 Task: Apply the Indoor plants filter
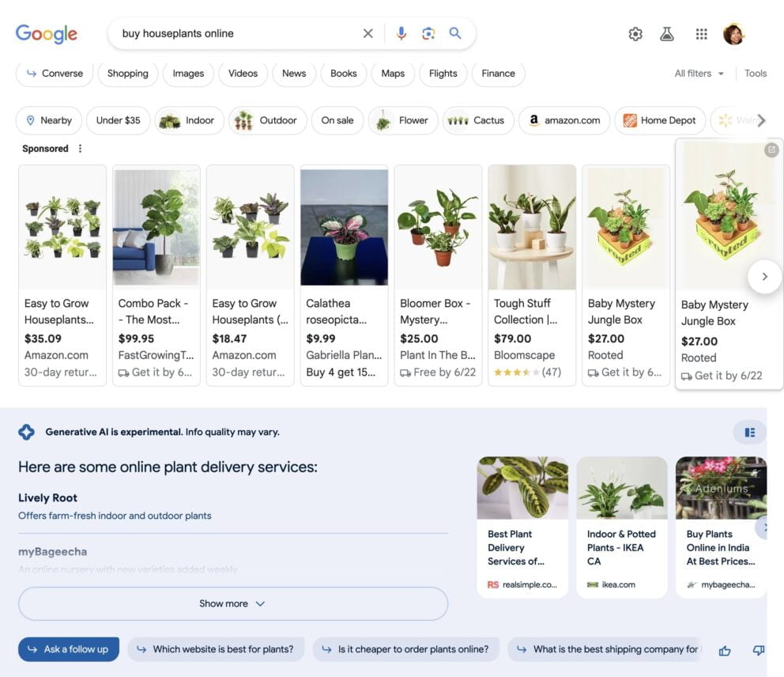(x=190, y=120)
